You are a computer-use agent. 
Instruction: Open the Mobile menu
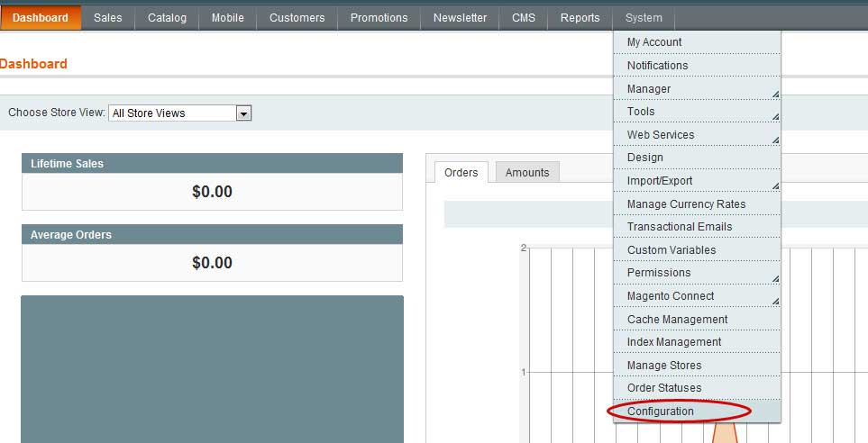pyautogui.click(x=227, y=18)
